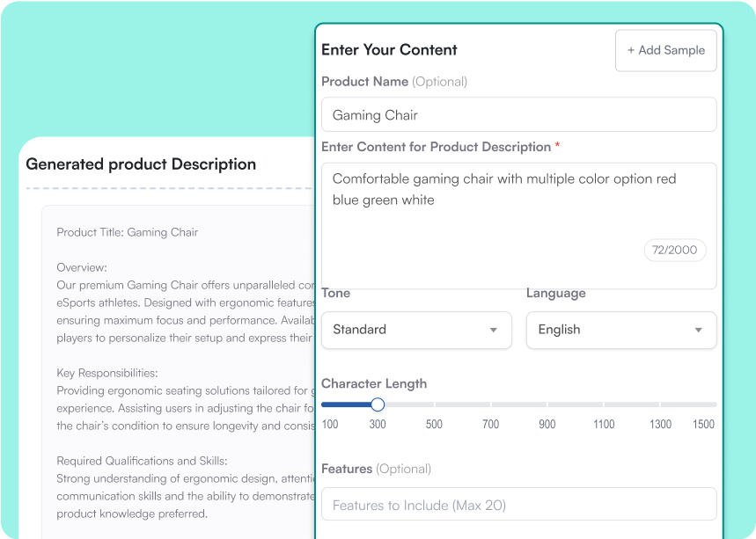Select the 1500 character length mark
Image resolution: width=756 pixels, height=539 pixels.
[703, 424]
